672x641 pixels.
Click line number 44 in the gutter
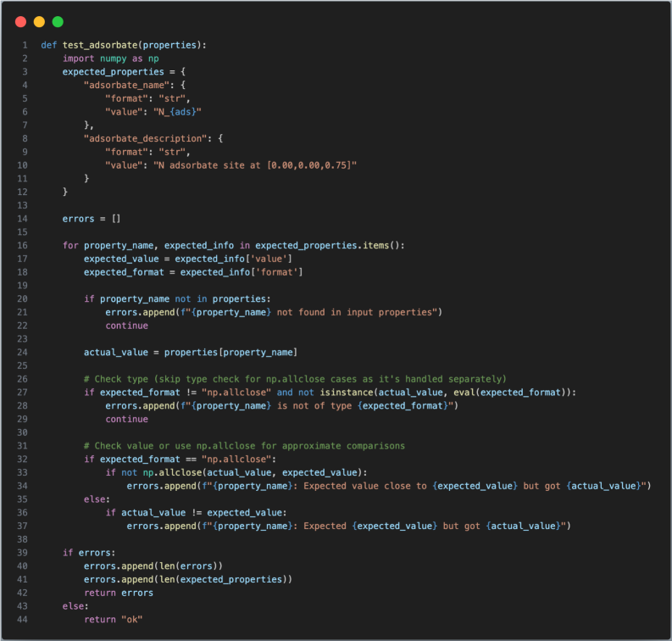[x=22, y=620]
